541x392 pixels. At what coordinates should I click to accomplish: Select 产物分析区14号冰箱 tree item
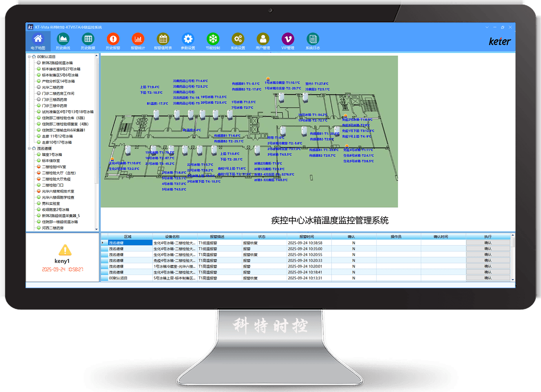58,81
